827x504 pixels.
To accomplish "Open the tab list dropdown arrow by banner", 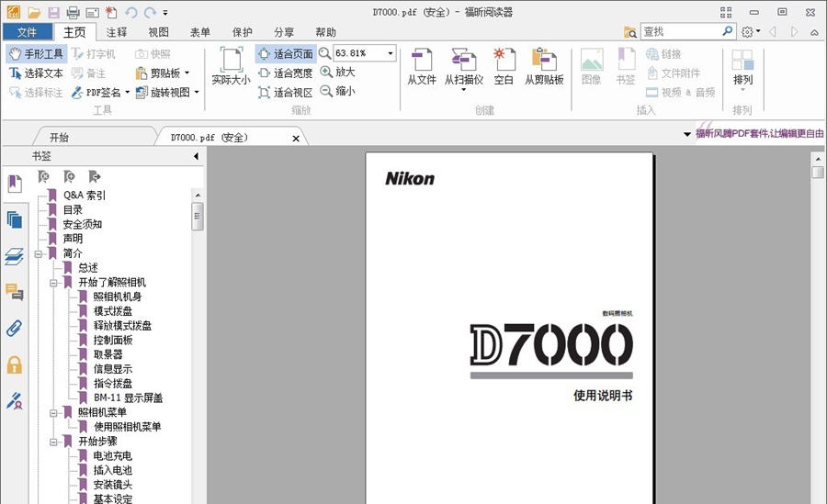I will point(687,134).
